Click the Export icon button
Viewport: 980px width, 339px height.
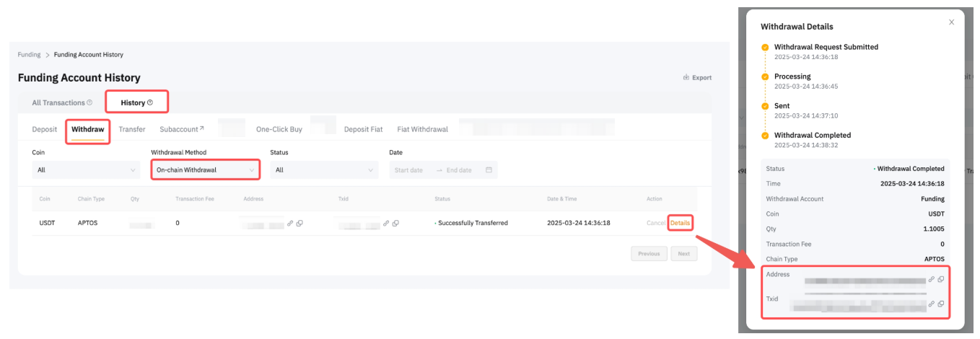point(686,78)
